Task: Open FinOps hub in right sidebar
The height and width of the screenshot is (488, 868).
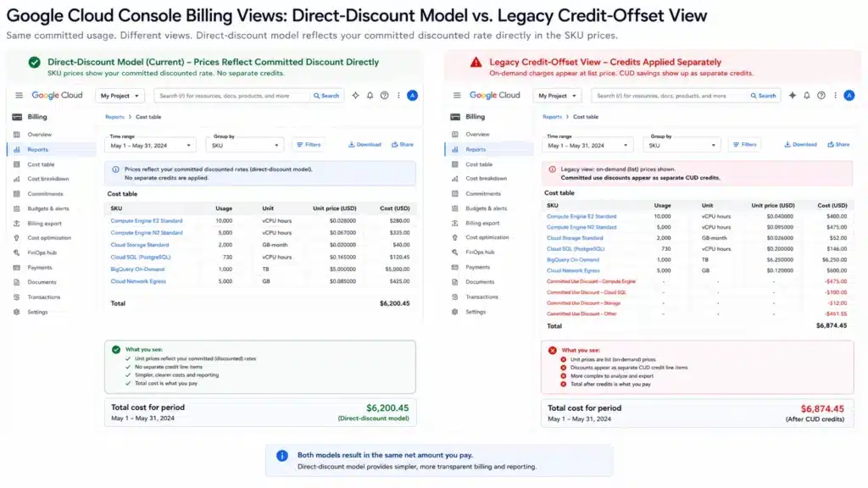Action: click(480, 252)
